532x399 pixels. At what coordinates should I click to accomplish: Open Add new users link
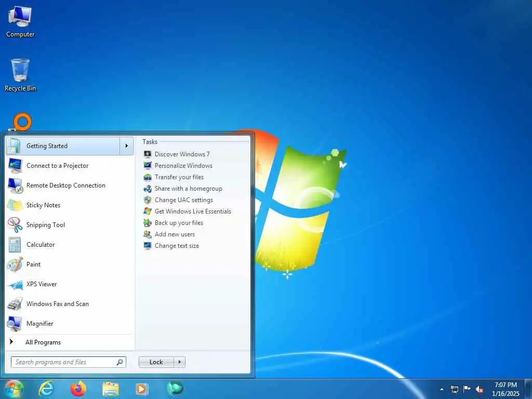175,234
